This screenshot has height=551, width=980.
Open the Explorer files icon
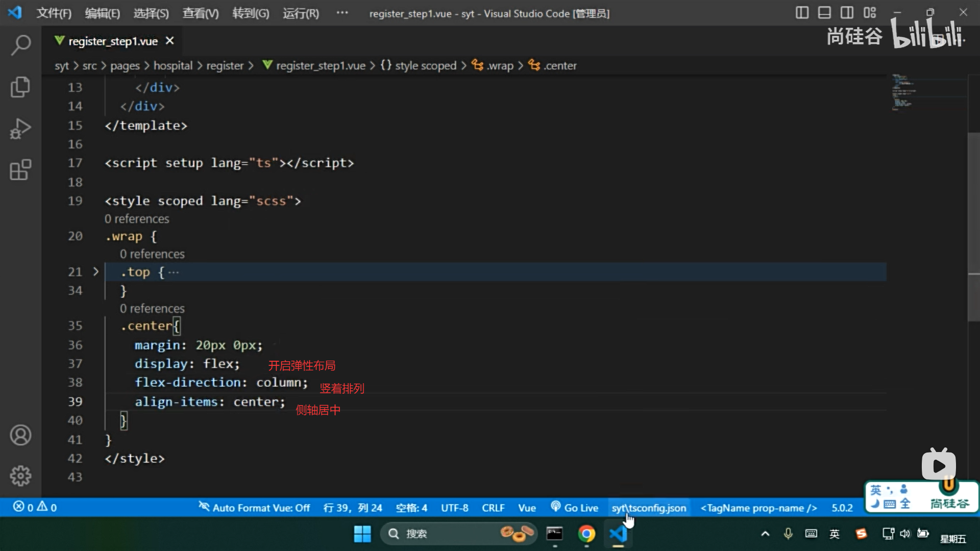click(x=20, y=87)
